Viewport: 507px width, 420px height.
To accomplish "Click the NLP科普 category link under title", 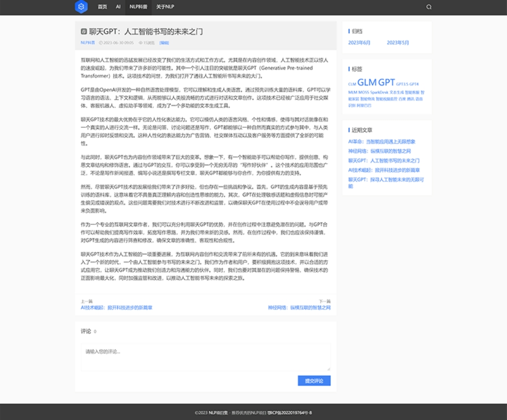I will (x=87, y=43).
